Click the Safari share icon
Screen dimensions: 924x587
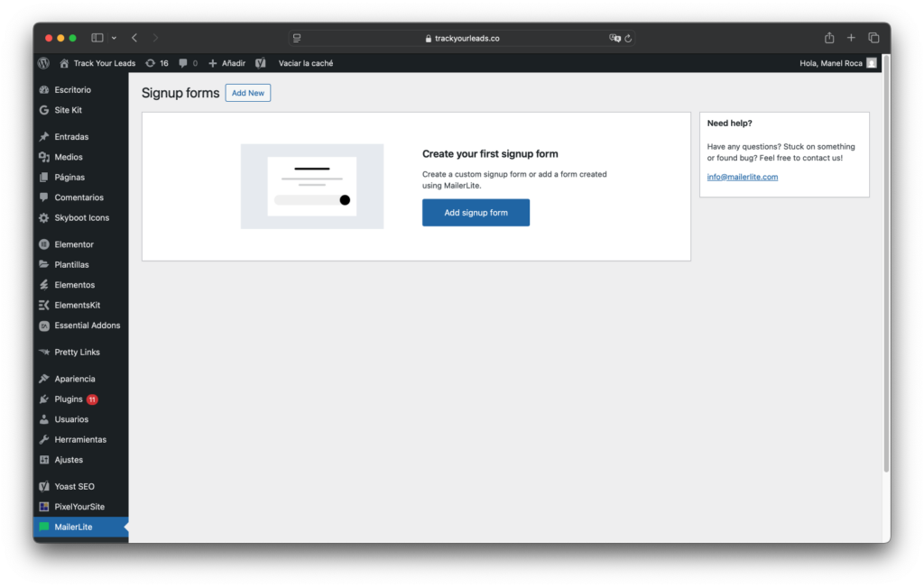(829, 38)
